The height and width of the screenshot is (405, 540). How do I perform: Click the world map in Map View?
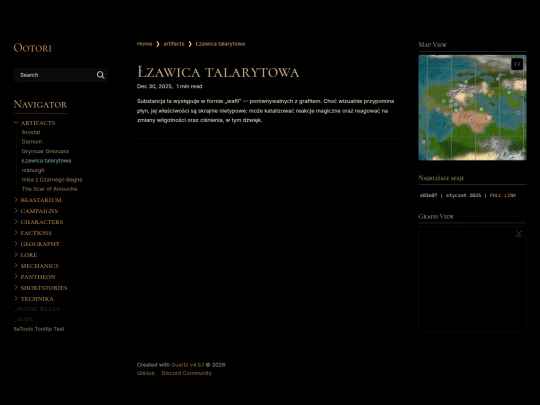(x=472, y=107)
